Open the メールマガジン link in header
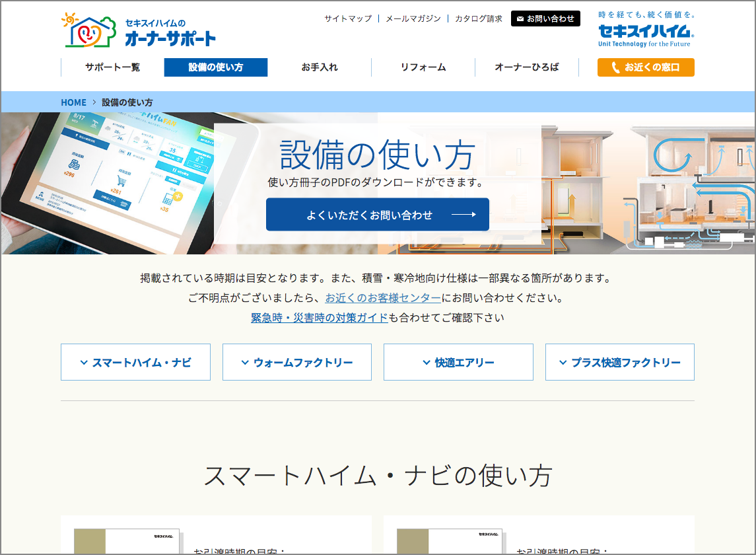Screen dimensions: 756x555 [x=413, y=18]
